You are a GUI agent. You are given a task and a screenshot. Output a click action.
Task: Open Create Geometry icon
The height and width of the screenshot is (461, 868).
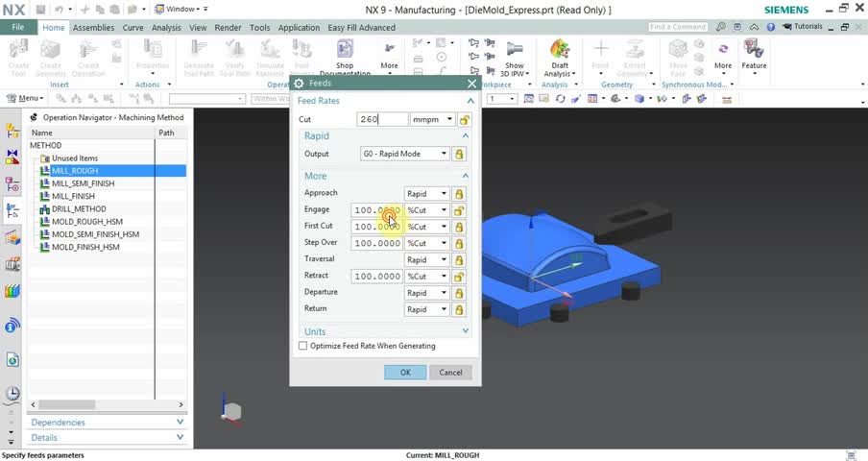click(50, 59)
